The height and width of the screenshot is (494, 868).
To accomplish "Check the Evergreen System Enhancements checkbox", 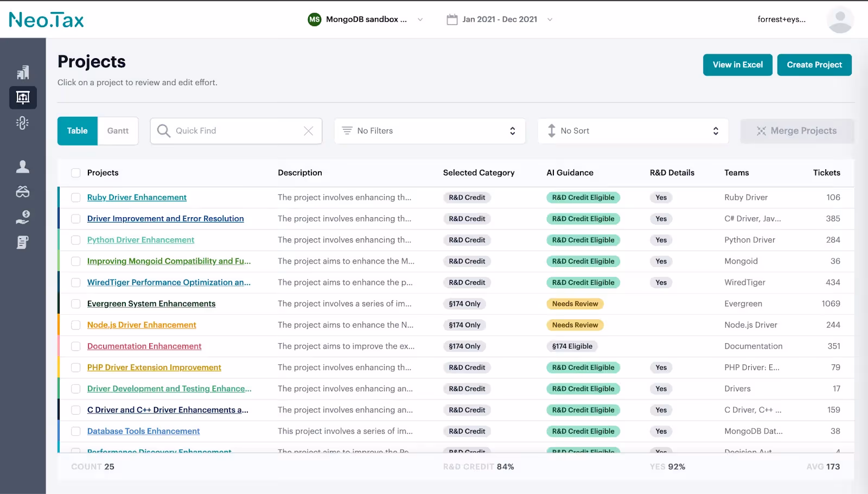I will pyautogui.click(x=76, y=304).
